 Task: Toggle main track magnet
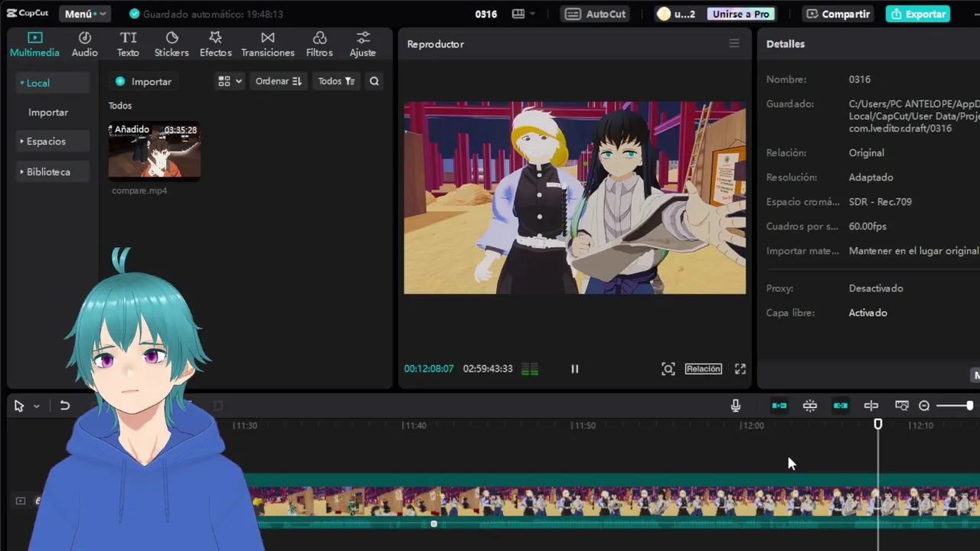[779, 406]
